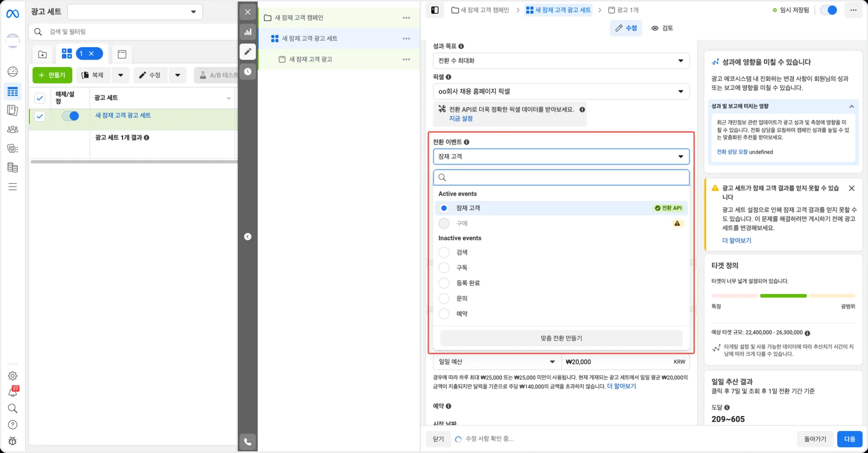This screenshot has height=453, width=868.
Task: Open the performance chart icon on the dark bar
Action: point(248,32)
